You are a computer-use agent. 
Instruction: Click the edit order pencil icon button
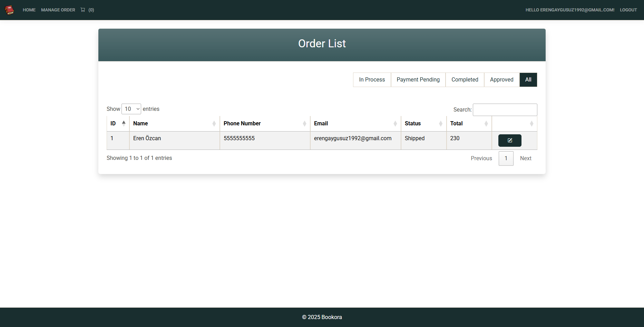tap(510, 141)
